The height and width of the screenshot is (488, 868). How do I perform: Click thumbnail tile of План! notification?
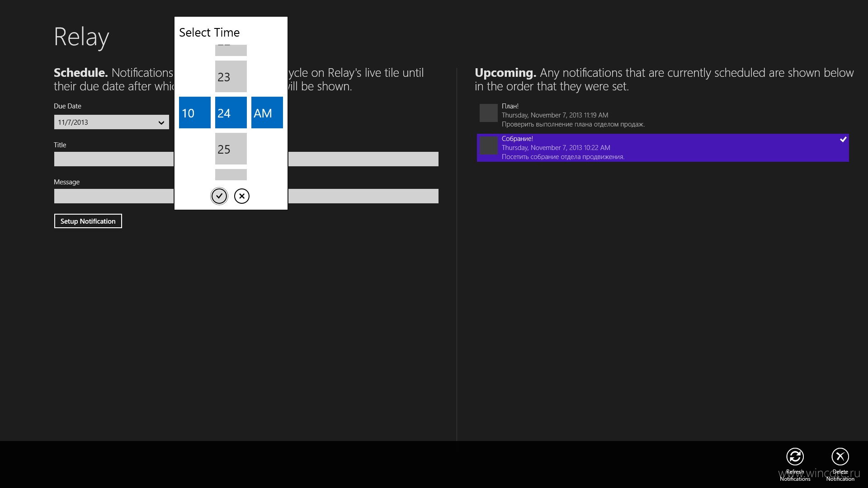tap(488, 113)
